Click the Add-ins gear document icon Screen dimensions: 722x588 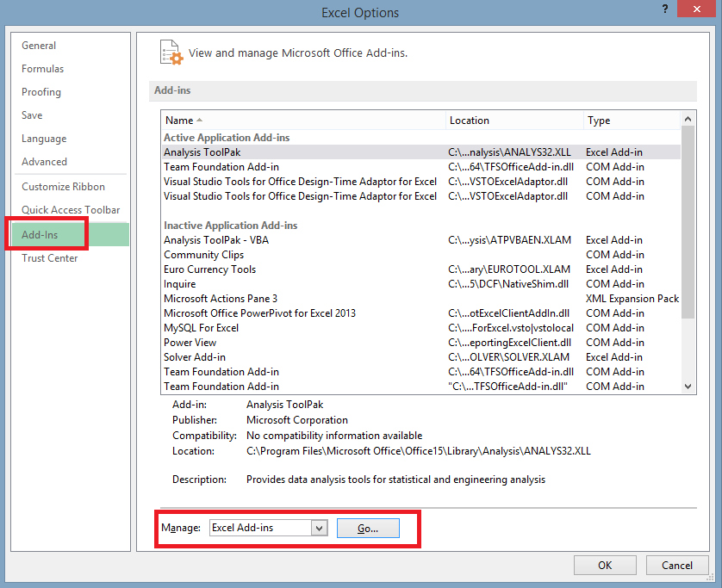pos(171,53)
